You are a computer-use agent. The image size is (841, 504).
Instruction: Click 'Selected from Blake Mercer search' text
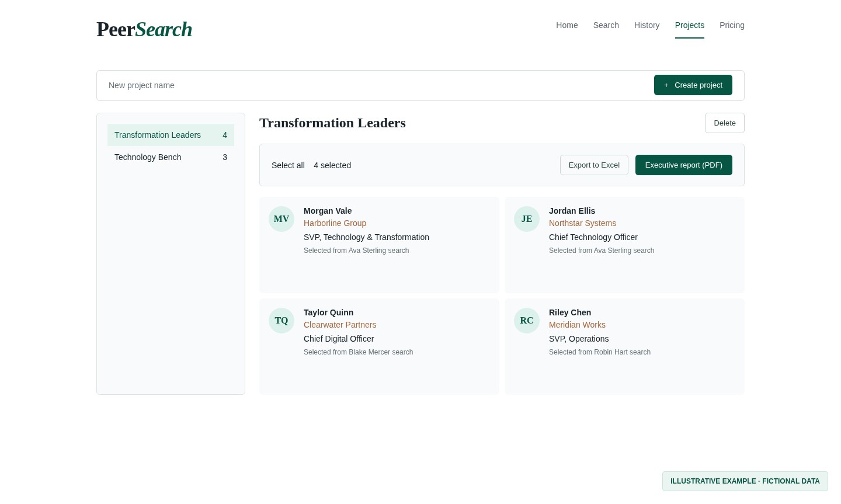pos(358,352)
